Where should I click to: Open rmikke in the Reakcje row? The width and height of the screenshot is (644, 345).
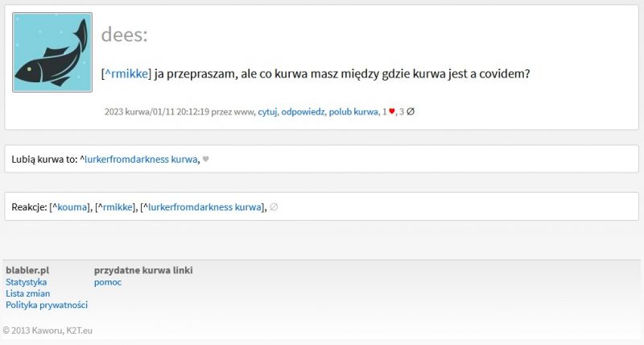coord(118,207)
